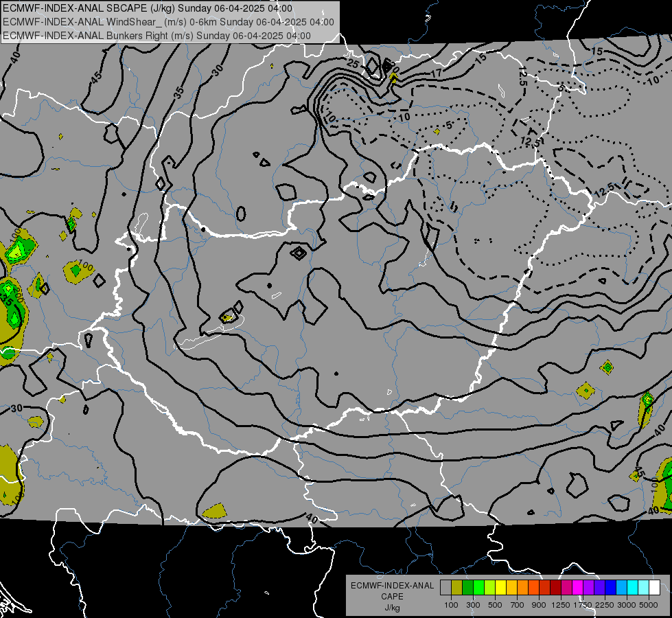Click the 500 legend value
The width and height of the screenshot is (672, 618).
(x=495, y=605)
